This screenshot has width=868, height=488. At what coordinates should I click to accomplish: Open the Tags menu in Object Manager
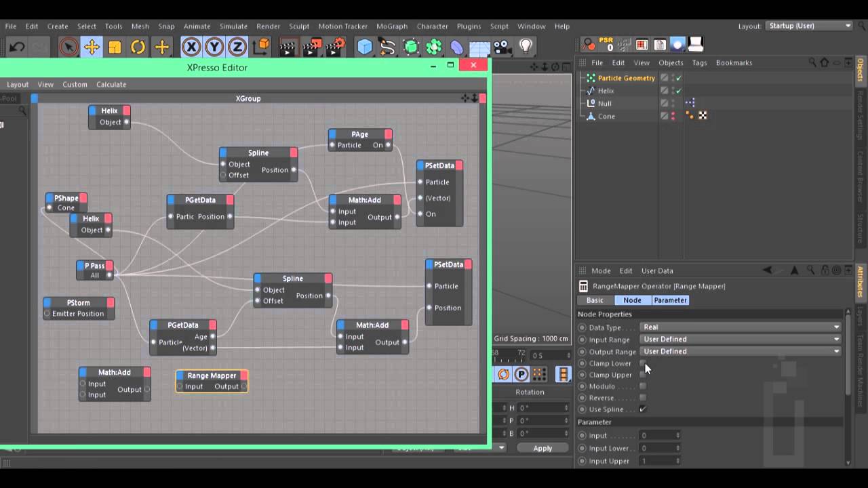pos(699,62)
